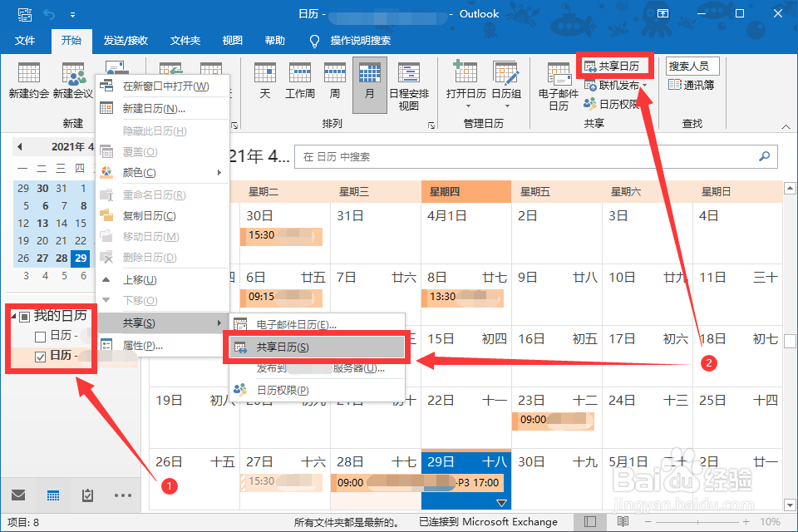The image size is (798, 532).
Task: Open the Send/Receive tab
Action: tap(126, 40)
